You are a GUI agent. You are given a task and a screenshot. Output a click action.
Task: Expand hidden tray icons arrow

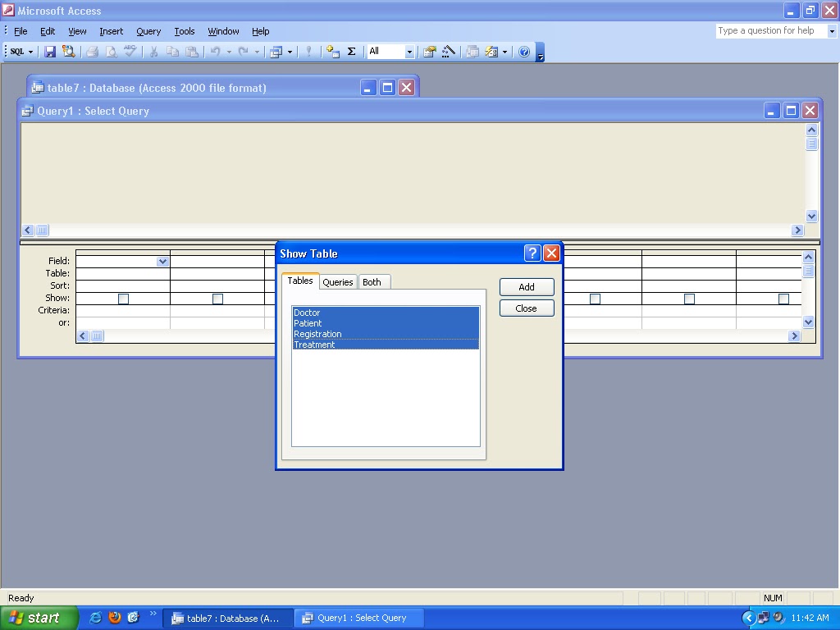(x=748, y=618)
